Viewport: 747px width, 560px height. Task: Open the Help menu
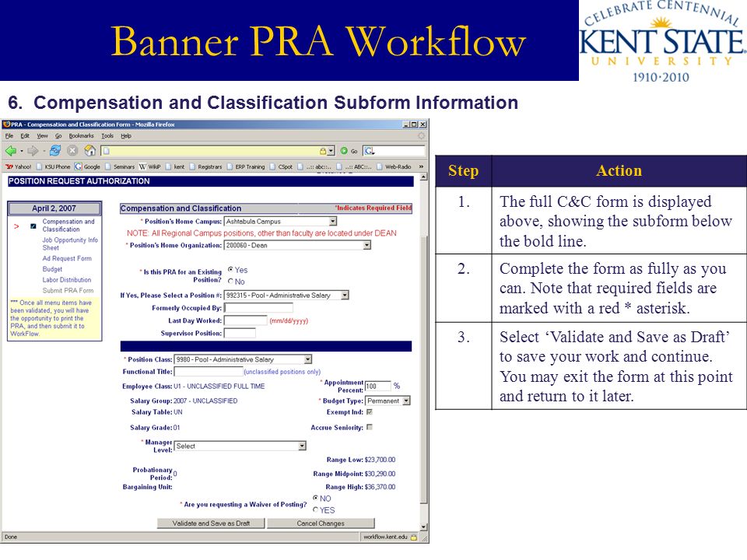[126, 135]
